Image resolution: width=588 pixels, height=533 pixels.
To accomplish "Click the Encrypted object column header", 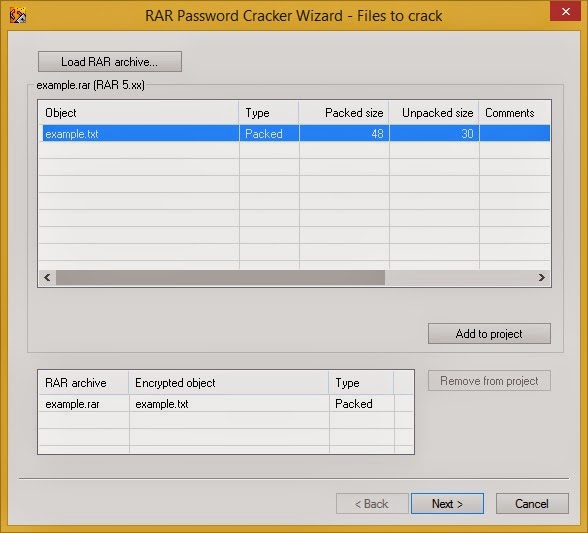I will (229, 383).
